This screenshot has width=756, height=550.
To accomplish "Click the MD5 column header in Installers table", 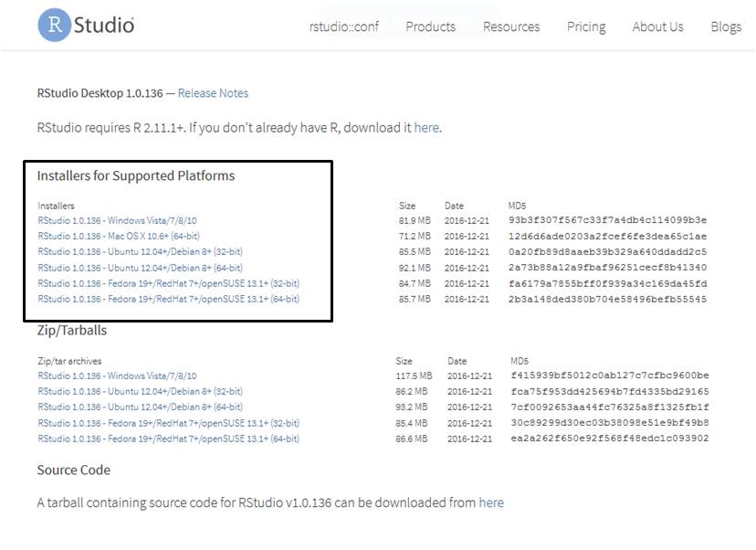I will point(517,206).
